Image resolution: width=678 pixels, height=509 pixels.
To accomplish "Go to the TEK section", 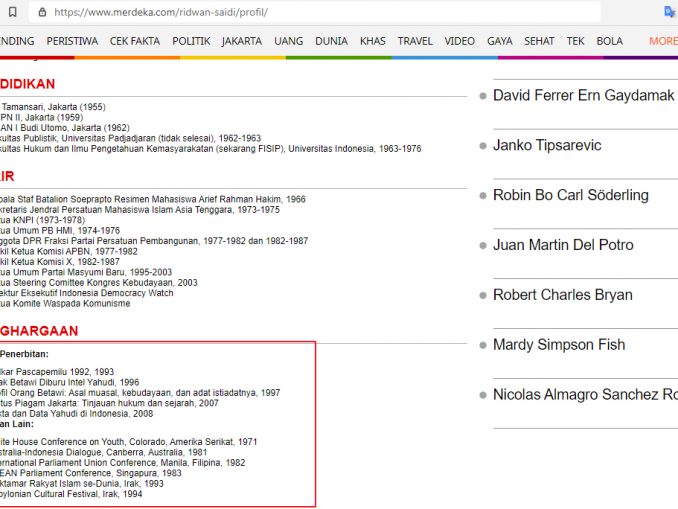I will 576,41.
